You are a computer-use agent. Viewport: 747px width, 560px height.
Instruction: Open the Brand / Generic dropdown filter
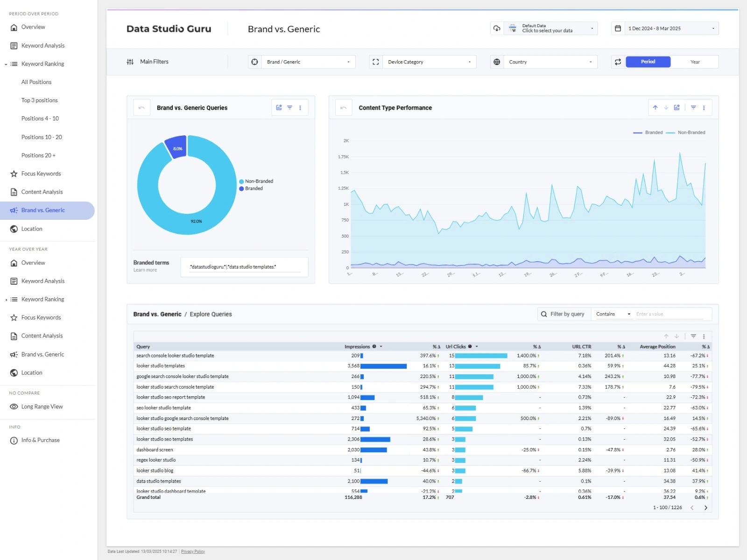tap(308, 62)
